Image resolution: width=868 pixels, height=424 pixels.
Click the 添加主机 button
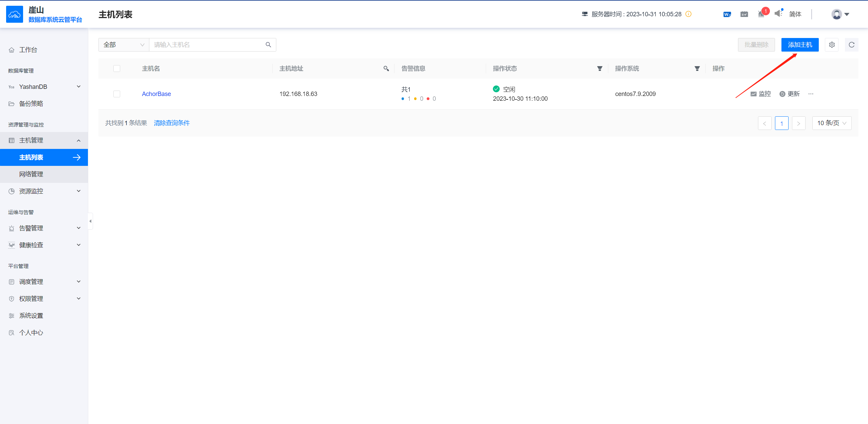[x=799, y=45]
